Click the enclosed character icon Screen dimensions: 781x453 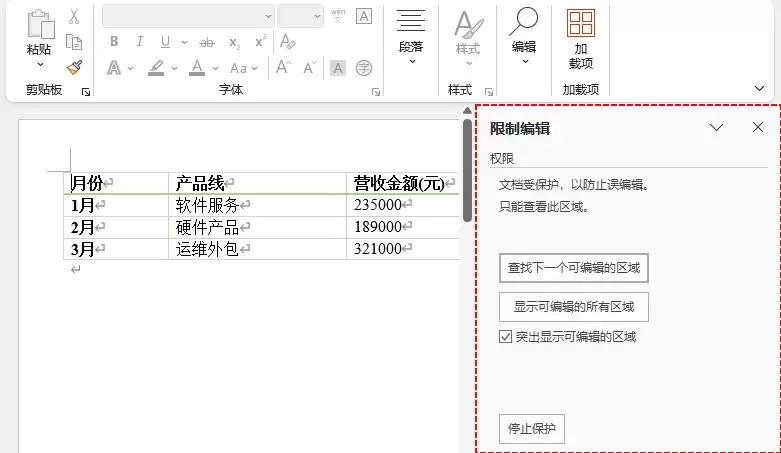tap(364, 68)
